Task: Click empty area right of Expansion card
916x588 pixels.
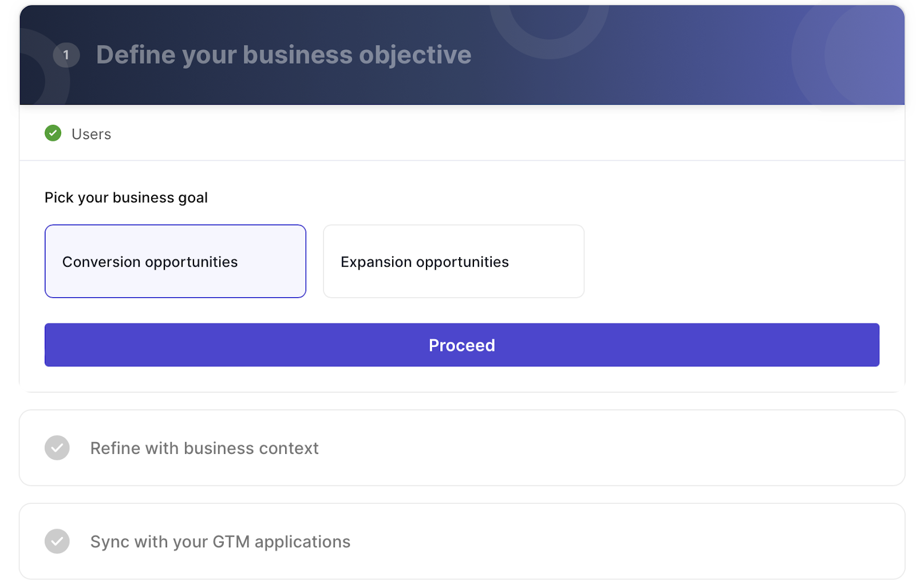Action: 733,261
